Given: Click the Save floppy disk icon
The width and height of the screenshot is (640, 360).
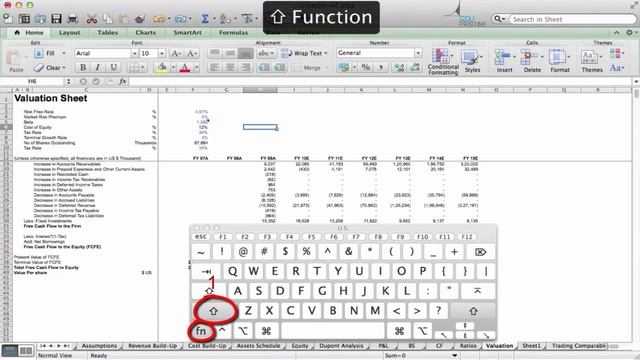Looking at the screenshot, I should pos(56,19).
